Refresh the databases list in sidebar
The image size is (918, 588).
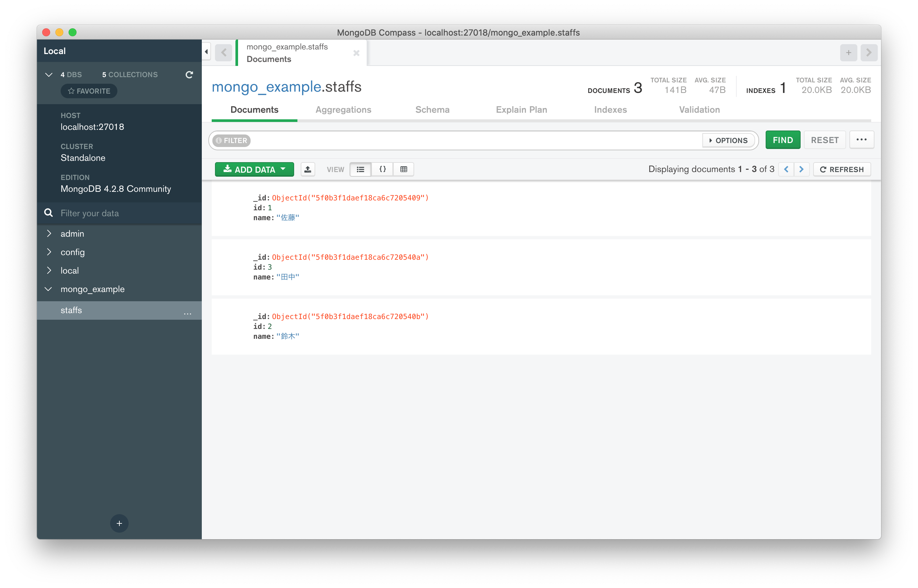189,74
